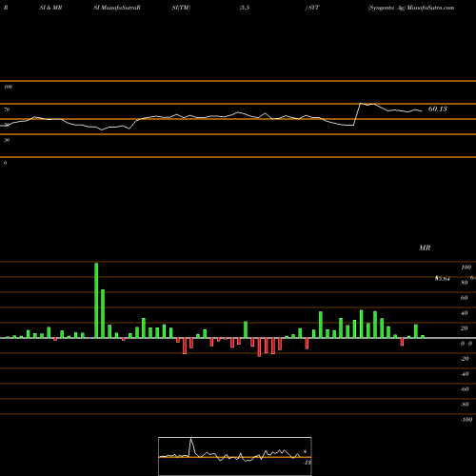Click the -18 value in mini chart
476x476 pixels.
(x=307, y=463)
